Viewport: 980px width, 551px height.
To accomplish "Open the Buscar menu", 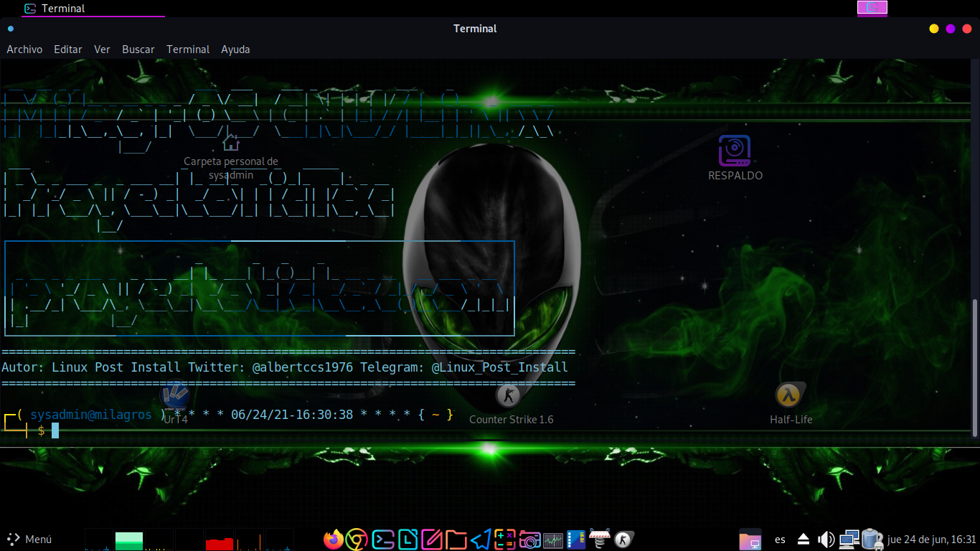I will click(138, 50).
